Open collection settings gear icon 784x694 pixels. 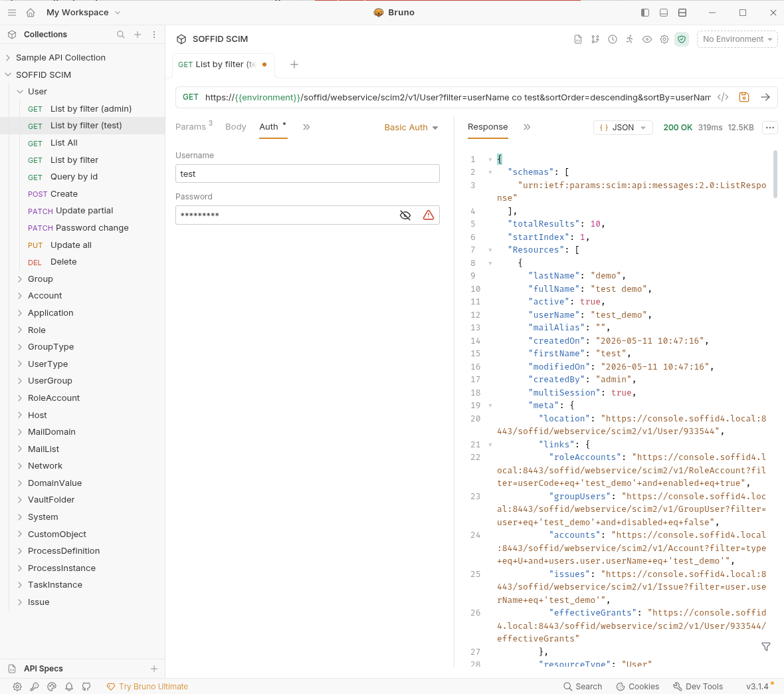664,39
